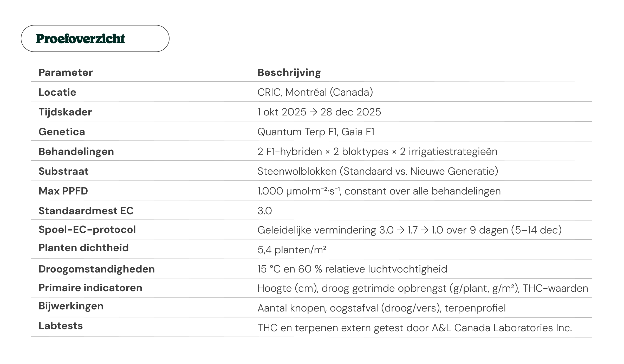The height and width of the screenshot is (364, 624).
Task: Click the Spoel-EC-protocol row label
Action: tap(87, 230)
